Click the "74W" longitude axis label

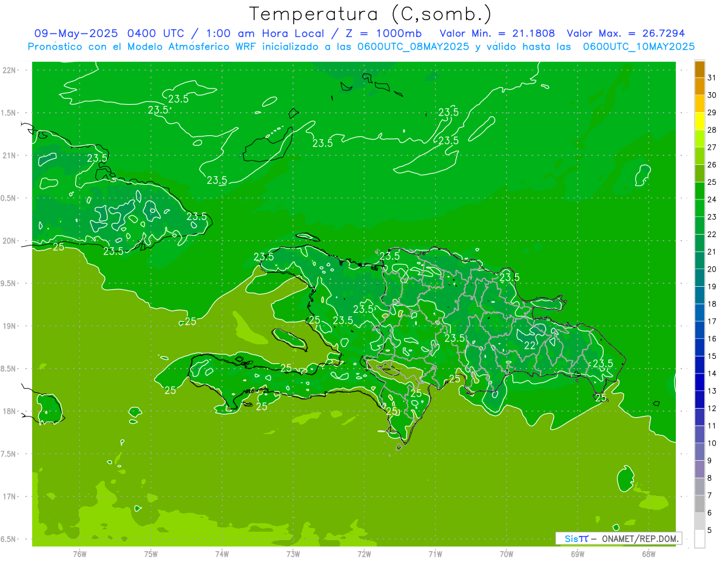(222, 554)
